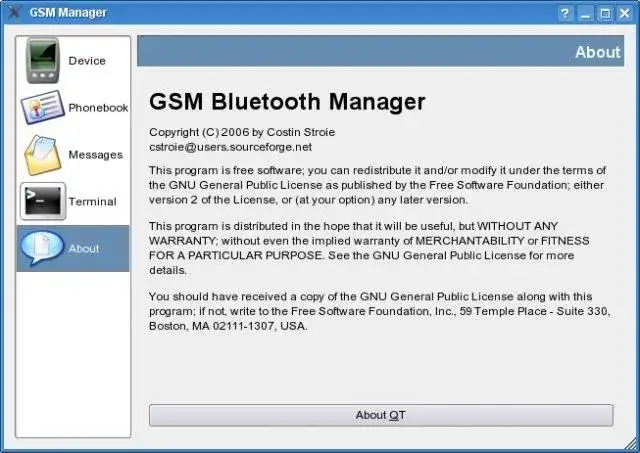Click the What's This help button
The image size is (640, 453).
pyautogui.click(x=565, y=14)
